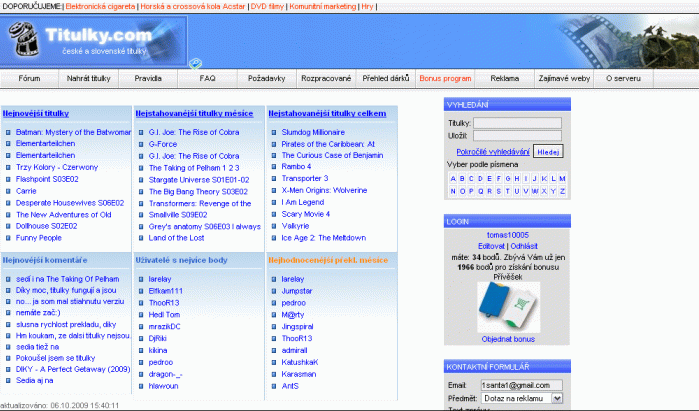Image resolution: width=699 pixels, height=411 pixels.
Task: Select letter S in alphabet picker
Action: point(498,191)
